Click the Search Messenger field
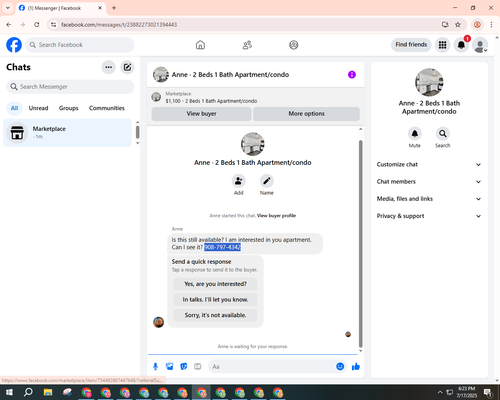 (70, 87)
